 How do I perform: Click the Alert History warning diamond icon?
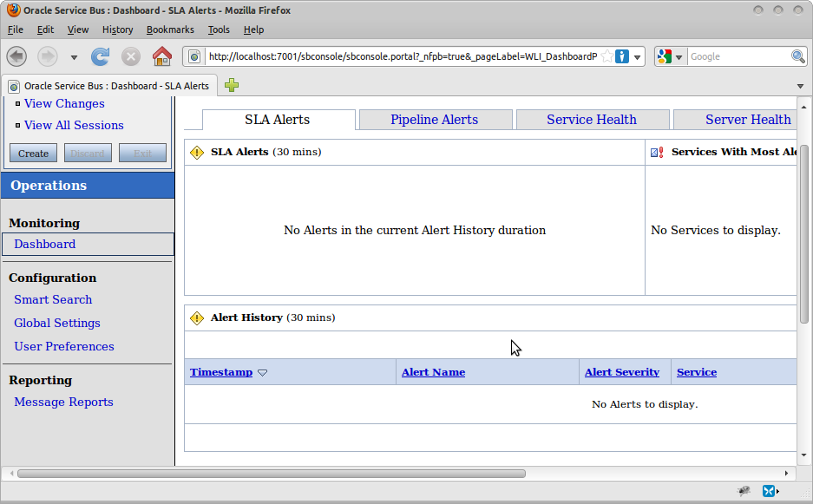197,317
